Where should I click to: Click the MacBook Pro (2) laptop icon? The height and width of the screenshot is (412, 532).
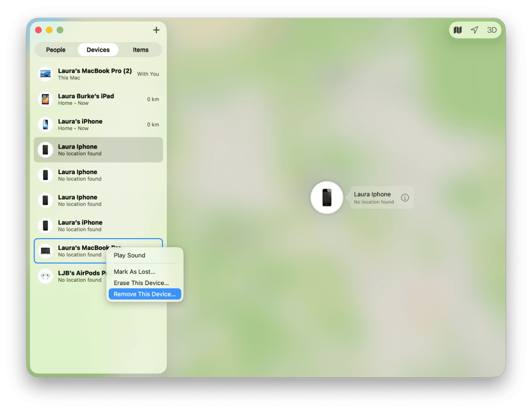tap(45, 74)
